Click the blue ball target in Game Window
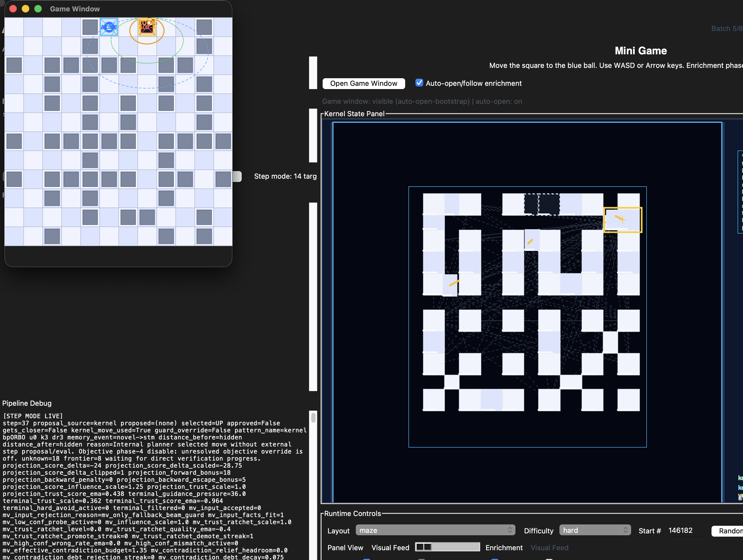 coord(109,27)
